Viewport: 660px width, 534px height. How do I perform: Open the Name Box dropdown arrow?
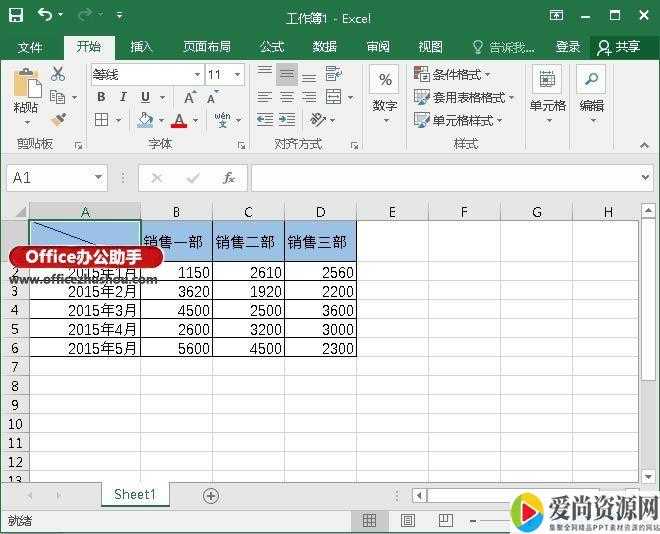(x=98, y=177)
